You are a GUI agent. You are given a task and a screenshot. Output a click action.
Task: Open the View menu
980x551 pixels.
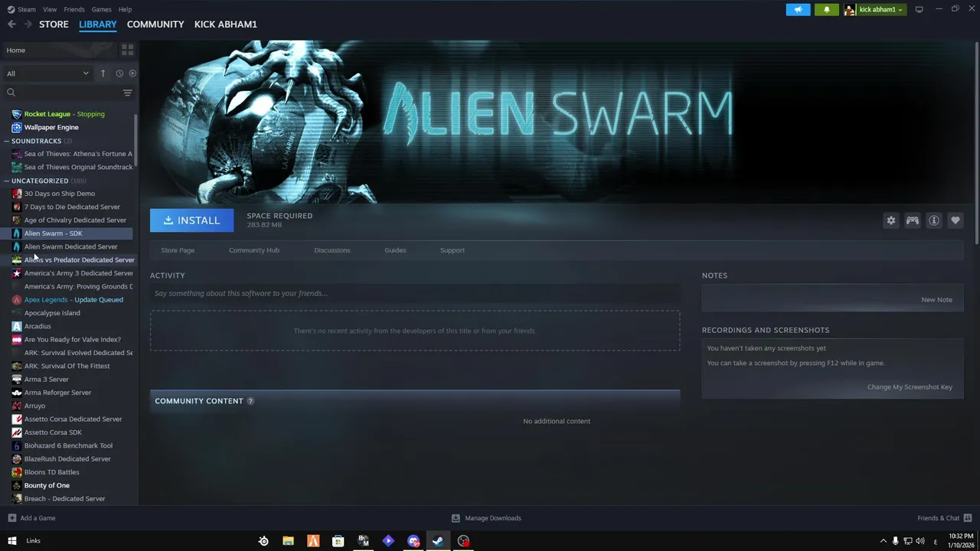pos(50,9)
